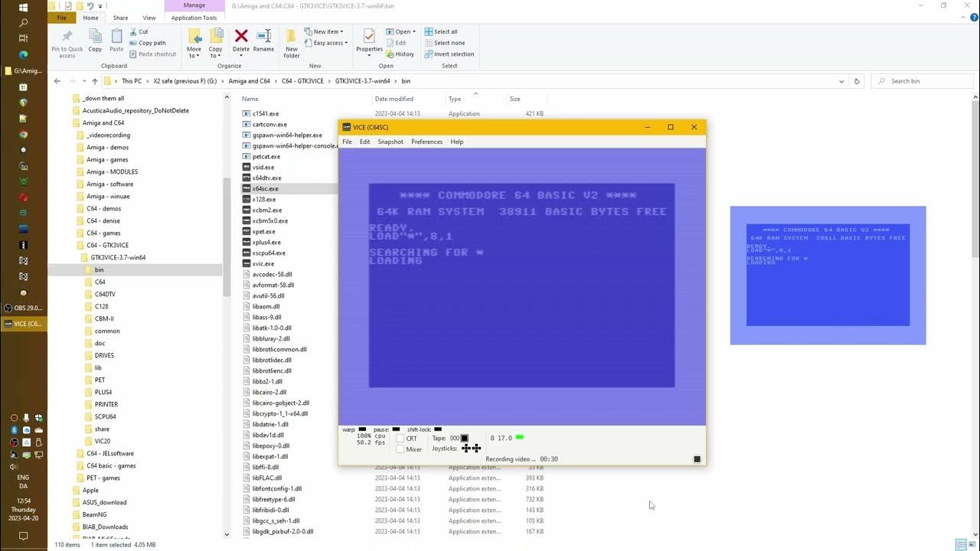Viewport: 980px width, 551px height.
Task: Enable the Mixer checkbox in VICE
Action: (x=400, y=449)
